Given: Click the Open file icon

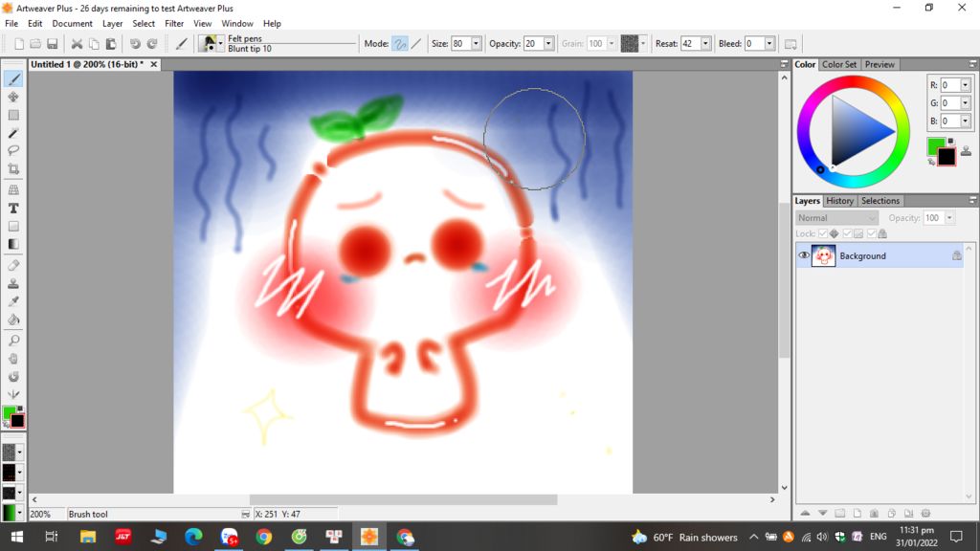Looking at the screenshot, I should click(x=35, y=44).
